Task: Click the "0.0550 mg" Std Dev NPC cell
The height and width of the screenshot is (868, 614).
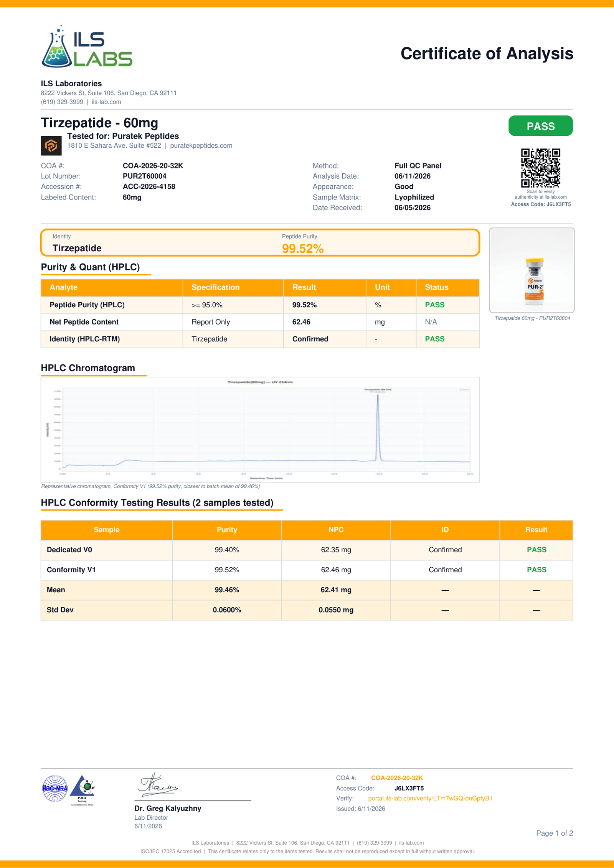Action: click(336, 610)
